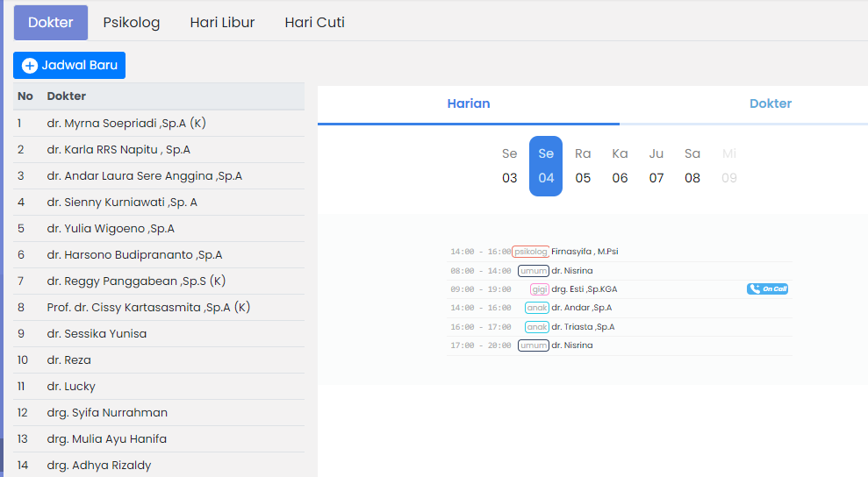Select Wednesday 05 in the day picker
The image size is (868, 477).
583,166
